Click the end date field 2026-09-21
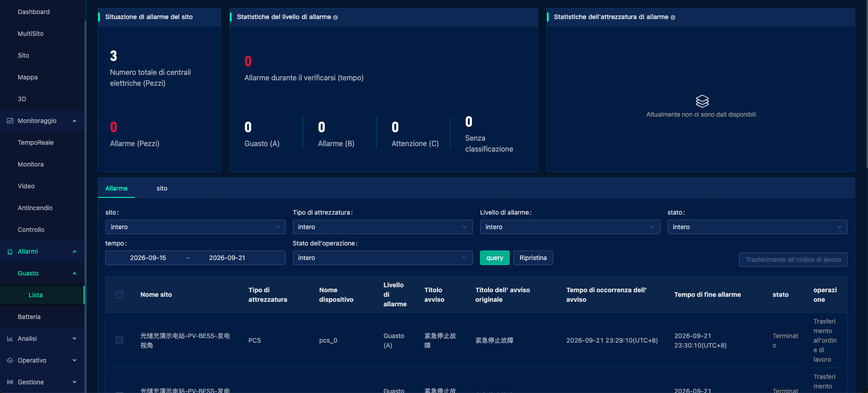This screenshot has height=393, width=868. point(227,258)
